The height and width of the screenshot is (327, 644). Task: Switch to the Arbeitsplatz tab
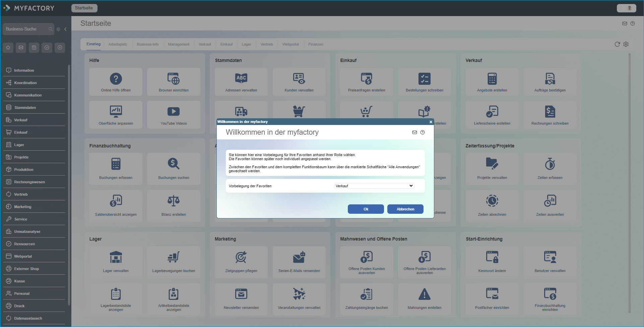tap(118, 44)
